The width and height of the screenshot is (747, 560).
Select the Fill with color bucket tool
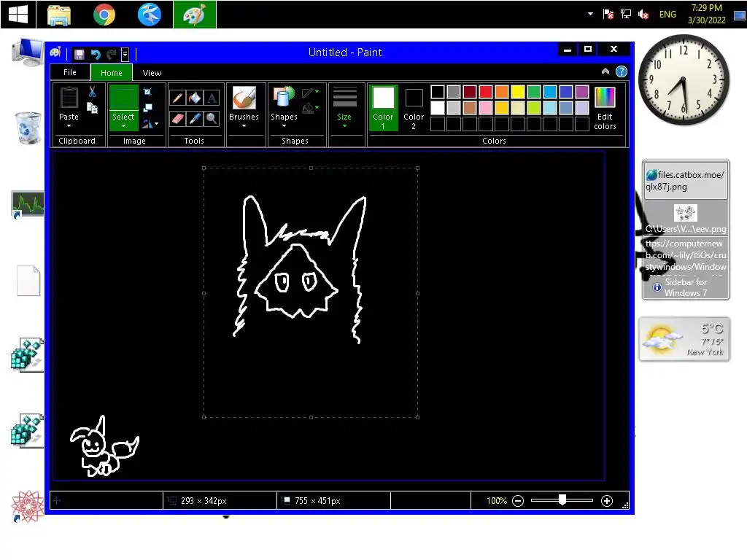(194, 98)
